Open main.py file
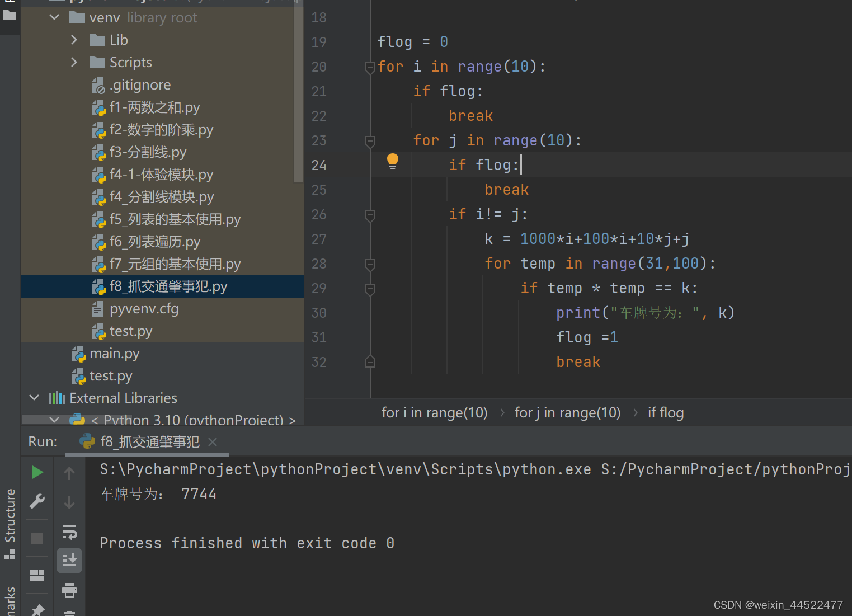This screenshot has width=852, height=616. tap(114, 354)
